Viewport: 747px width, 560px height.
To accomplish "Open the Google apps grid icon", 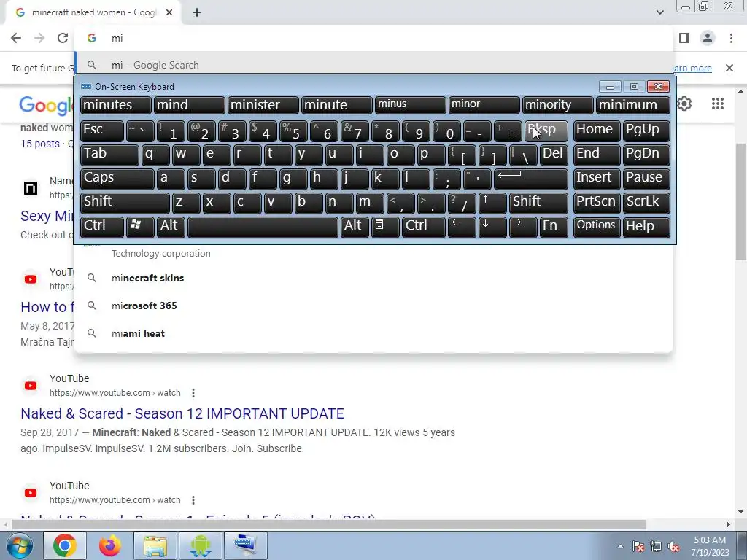I will click(x=718, y=104).
